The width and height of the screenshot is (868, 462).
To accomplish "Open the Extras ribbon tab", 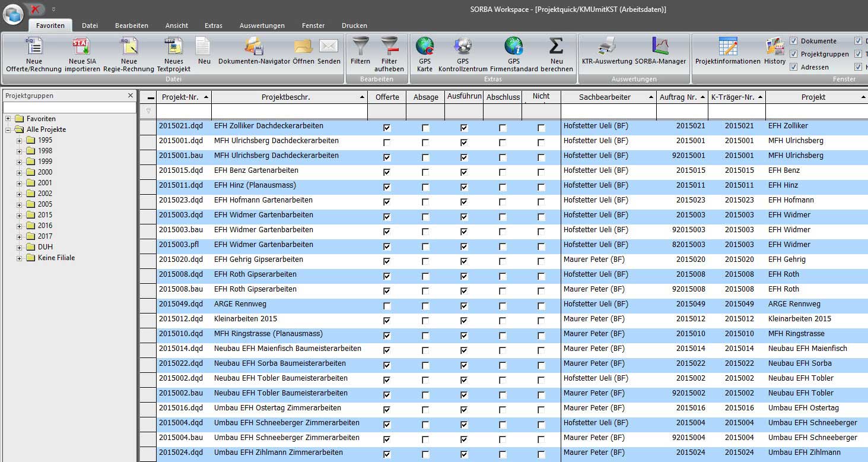I will (214, 26).
